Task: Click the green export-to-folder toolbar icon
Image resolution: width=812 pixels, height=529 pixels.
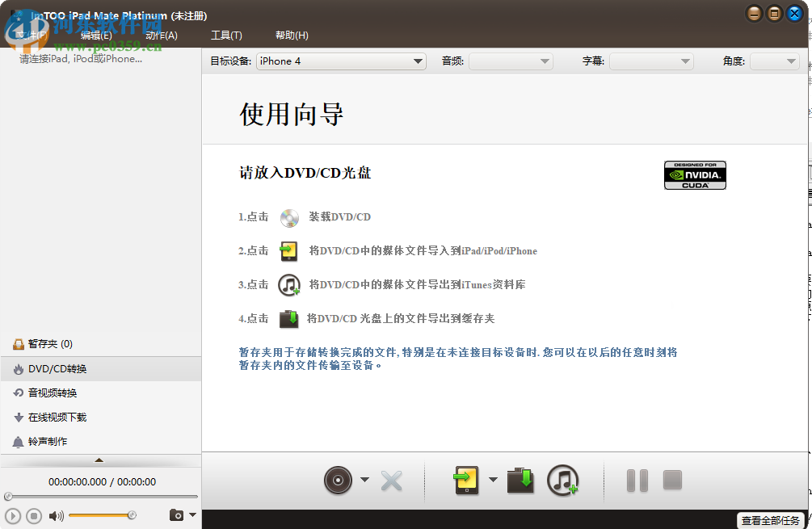Action: 520,480
